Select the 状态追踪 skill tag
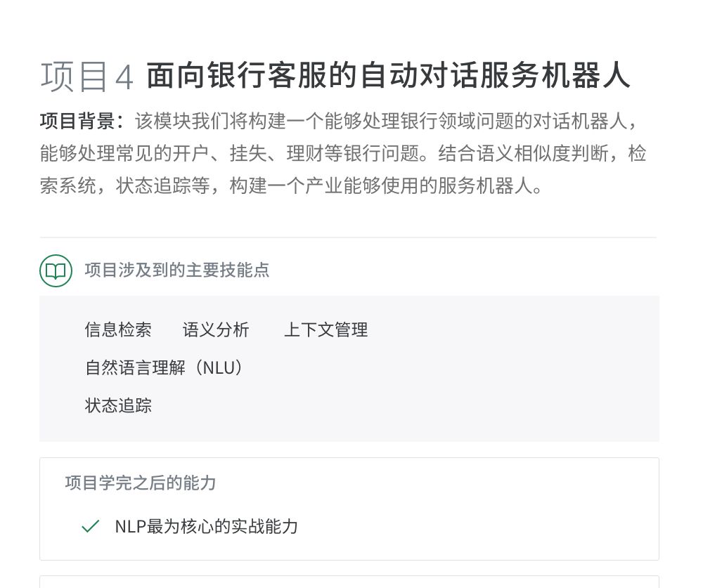Viewport: 703px width, 588px height. (x=118, y=405)
